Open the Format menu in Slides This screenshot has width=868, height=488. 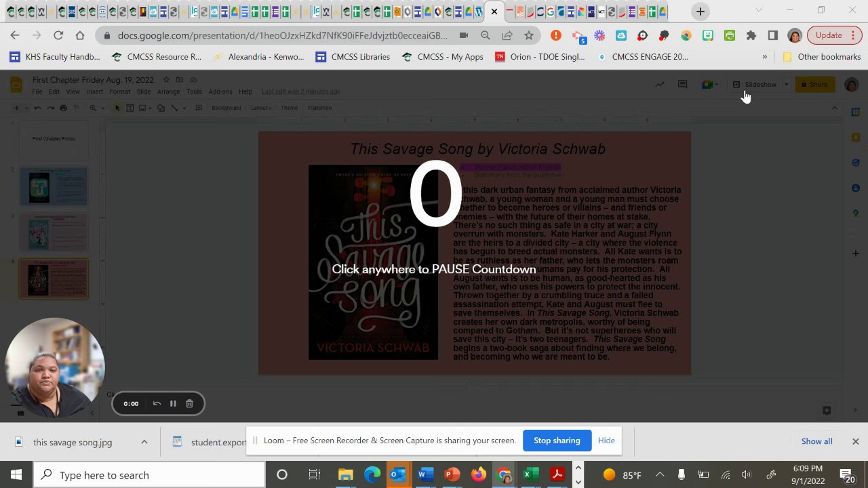[x=119, y=91]
